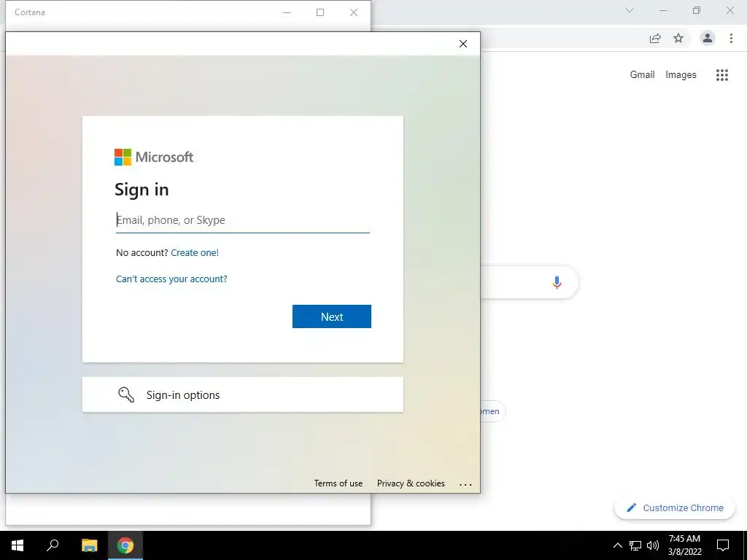Open Chrome three-dot menu

[731, 39]
